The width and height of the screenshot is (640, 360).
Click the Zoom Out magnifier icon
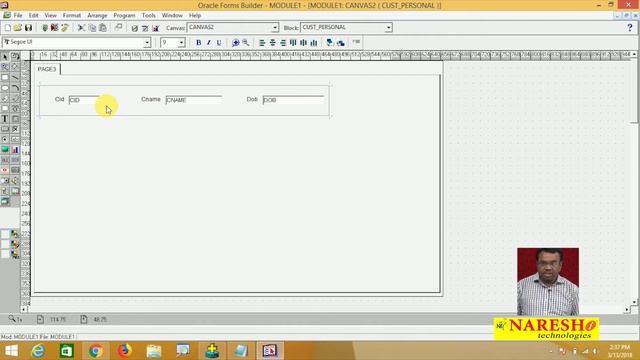[x=246, y=42]
